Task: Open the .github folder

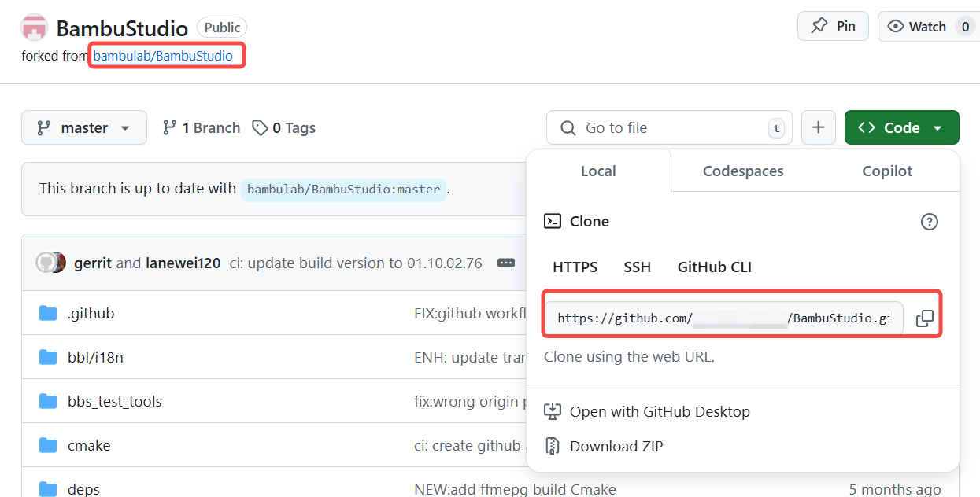Action: point(91,313)
